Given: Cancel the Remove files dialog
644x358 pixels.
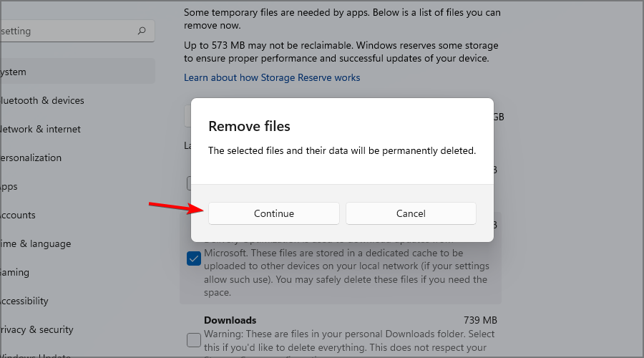Looking at the screenshot, I should pos(411,213).
